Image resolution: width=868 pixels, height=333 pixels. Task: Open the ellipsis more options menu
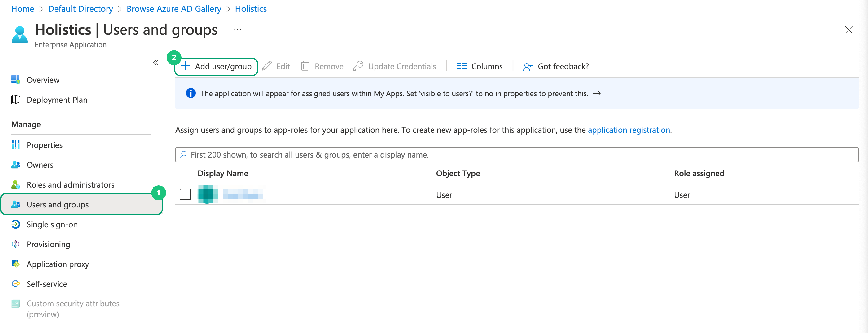coord(238,30)
